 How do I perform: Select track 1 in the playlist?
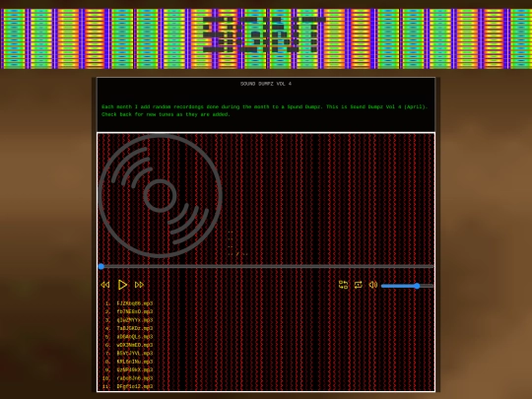coord(135,303)
